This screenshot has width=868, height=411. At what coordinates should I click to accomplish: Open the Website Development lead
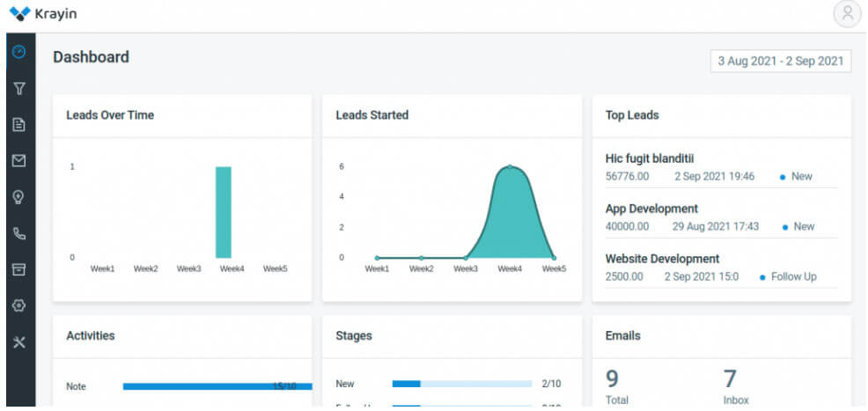662,259
